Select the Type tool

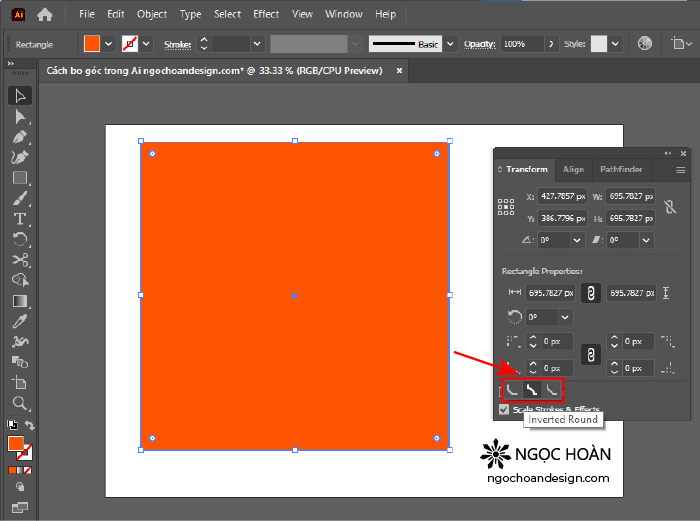point(20,219)
